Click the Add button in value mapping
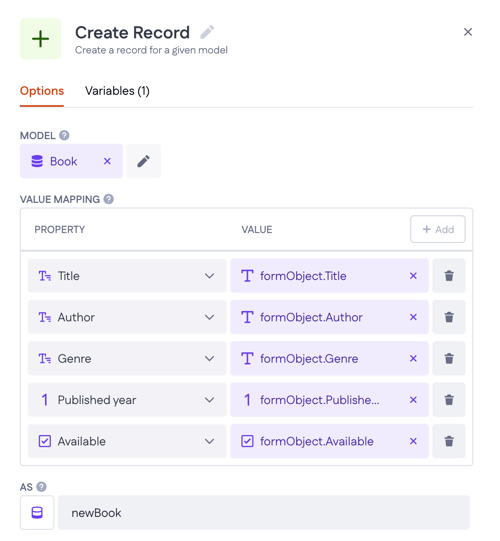500x541 pixels. coord(438,229)
